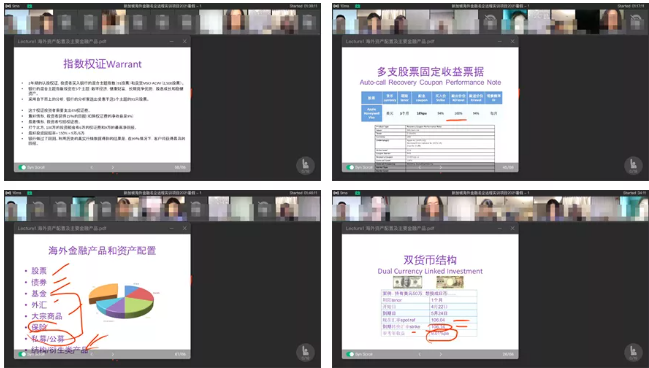Go to previous page on Warrant slide

pyautogui.click(x=91, y=167)
